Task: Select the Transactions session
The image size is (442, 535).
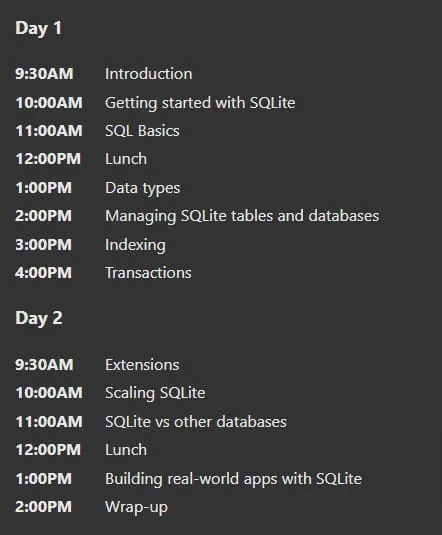Action: coord(148,273)
